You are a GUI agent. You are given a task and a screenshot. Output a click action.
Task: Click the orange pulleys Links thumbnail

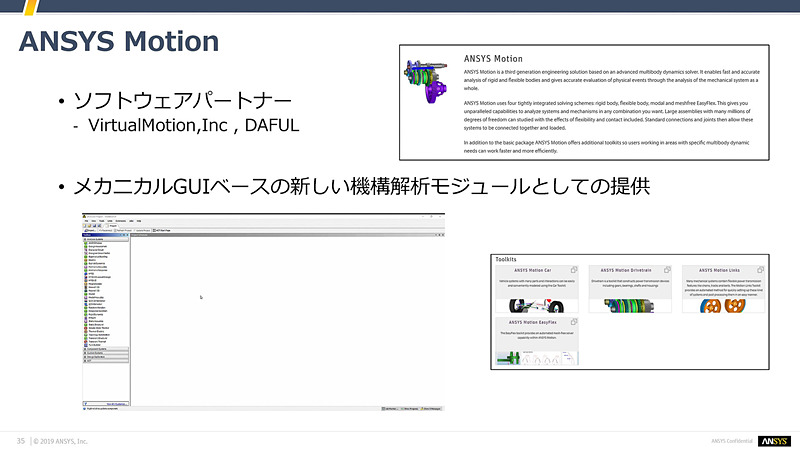tap(722, 306)
